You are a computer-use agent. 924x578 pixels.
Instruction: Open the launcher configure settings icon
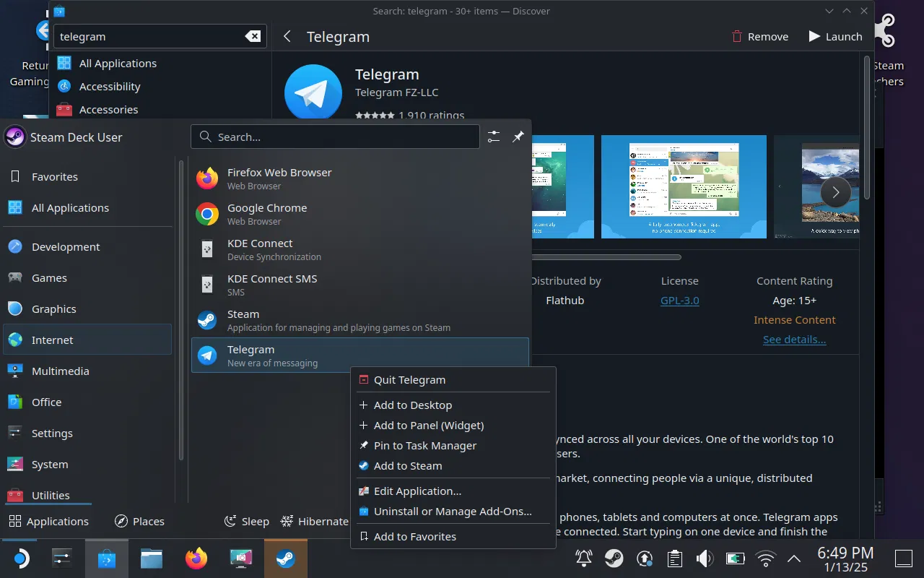tap(494, 137)
